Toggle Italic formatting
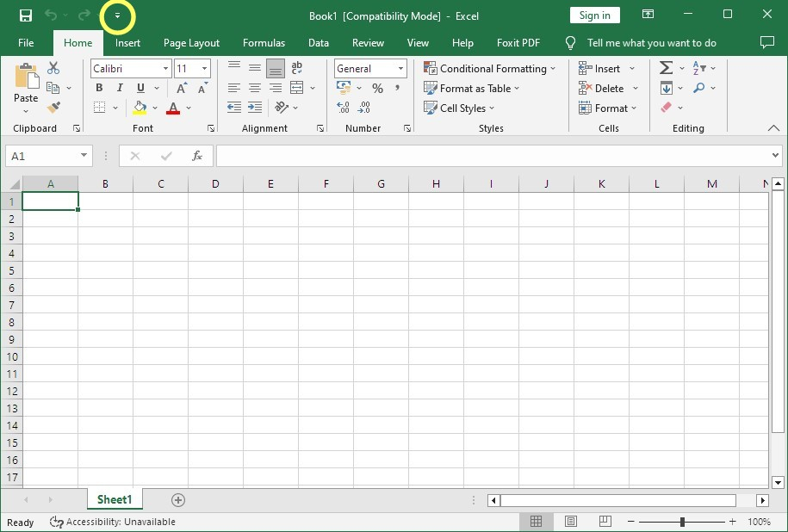The image size is (788, 532). pyautogui.click(x=120, y=88)
